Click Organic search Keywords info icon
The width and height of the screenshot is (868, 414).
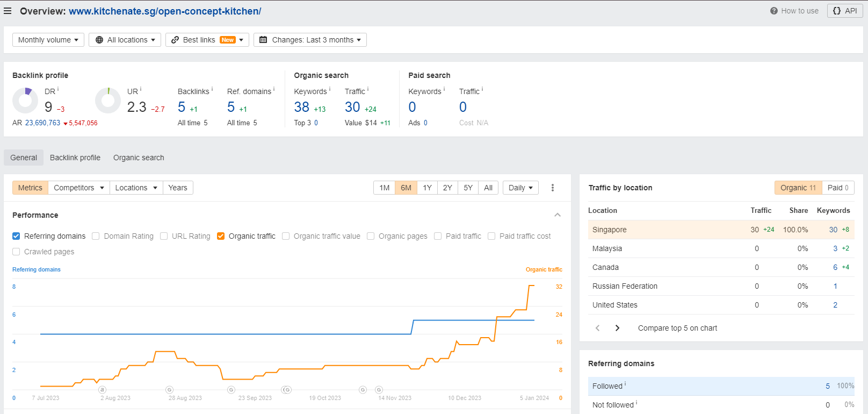330,89
